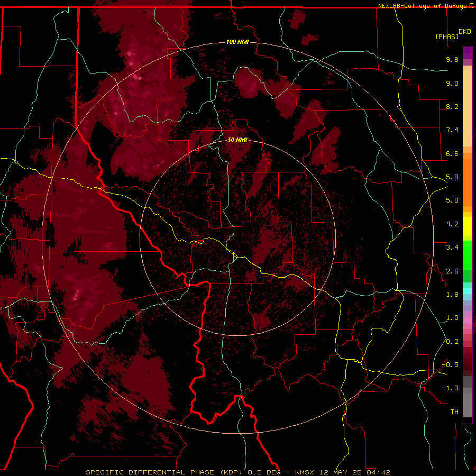
Task: Pick the orange band of the color scale
Action: [x=467, y=182]
